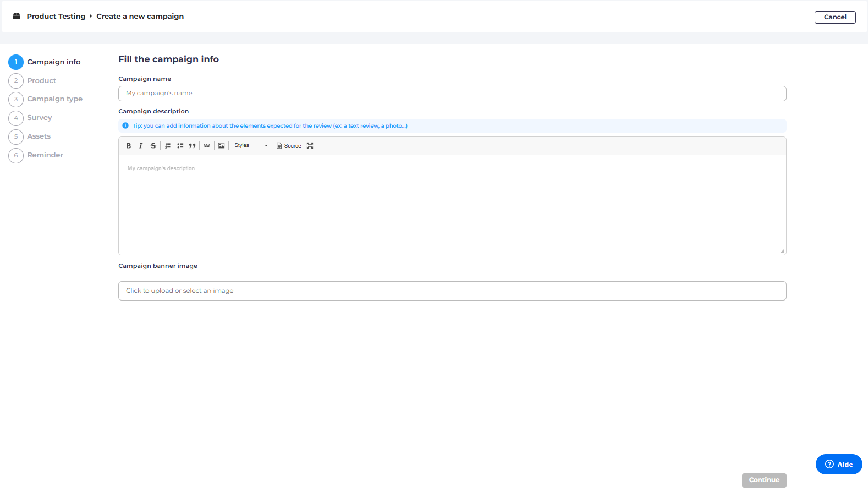
Task: Click the 'Fill the campaign info' heading
Action: [169, 59]
